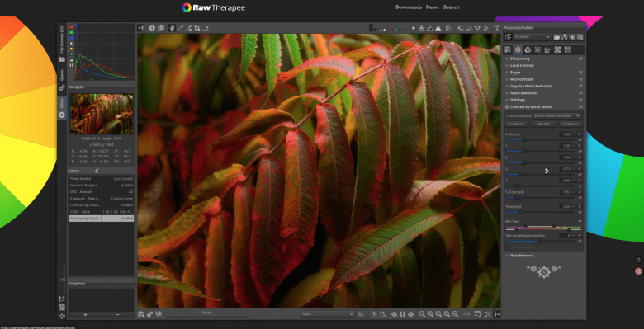
Task: Toggle the before/after view icon
Action: [161, 28]
